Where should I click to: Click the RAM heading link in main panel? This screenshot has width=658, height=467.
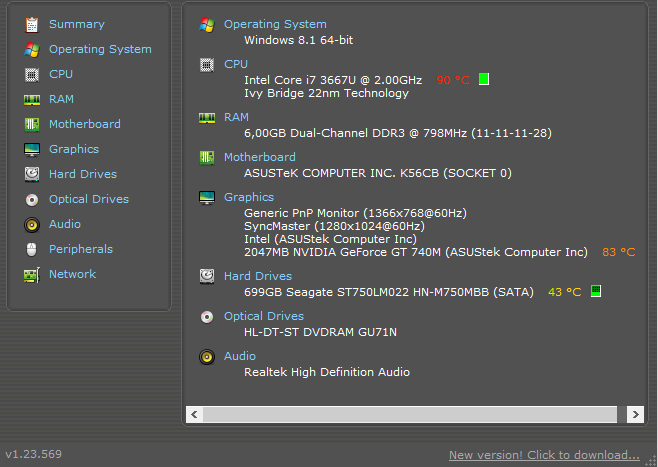236,117
